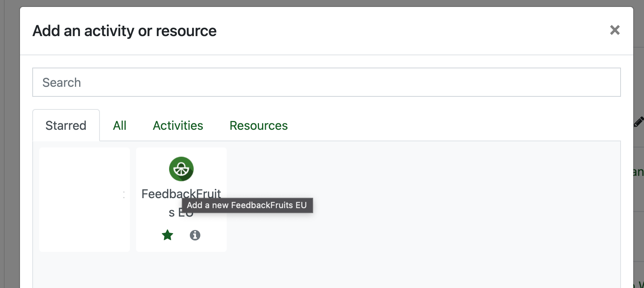Open FeedbackFruits EU info icon
Viewport: 644px width, 288px height.
pyautogui.click(x=195, y=235)
